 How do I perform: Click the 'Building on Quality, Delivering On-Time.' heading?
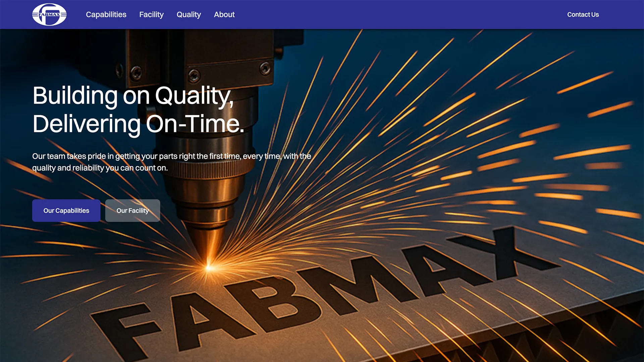pyautogui.click(x=138, y=110)
